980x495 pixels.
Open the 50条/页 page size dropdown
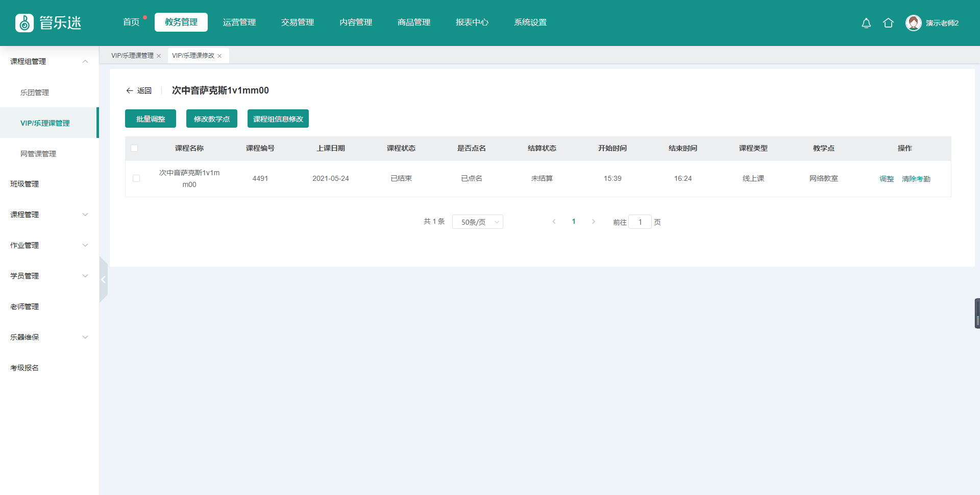tap(477, 222)
